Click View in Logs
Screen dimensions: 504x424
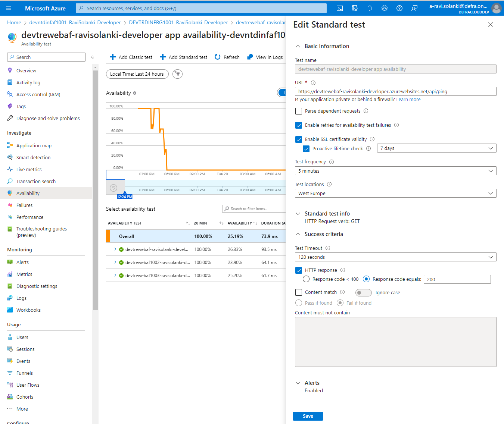265,57
